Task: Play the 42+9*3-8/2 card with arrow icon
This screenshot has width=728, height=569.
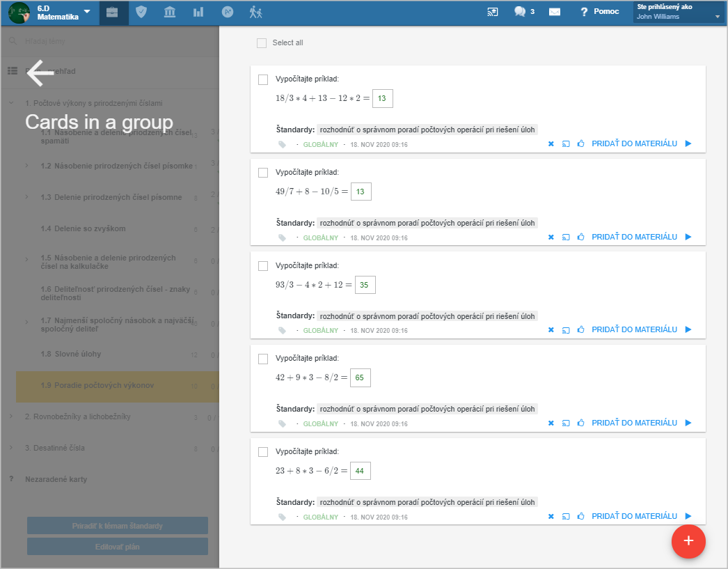Action: pyautogui.click(x=688, y=423)
